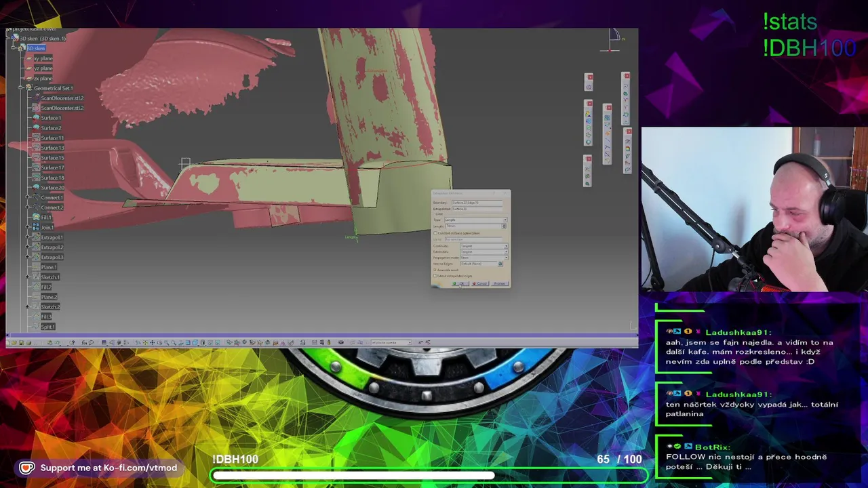868x488 pixels.
Task: Open the combo box in bottom toolbar
Action: 391,342
